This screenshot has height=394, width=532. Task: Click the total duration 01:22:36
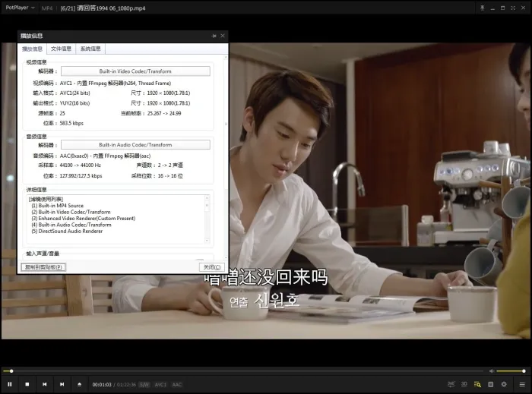[x=126, y=385]
